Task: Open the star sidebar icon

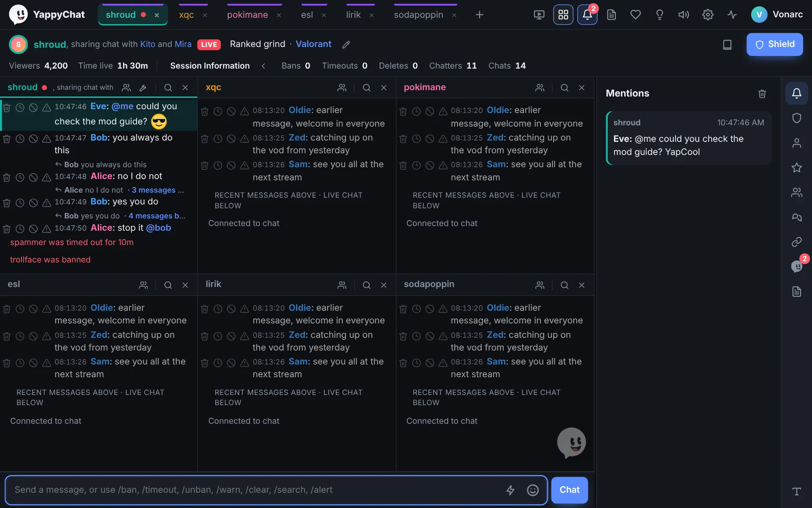Action: [797, 168]
